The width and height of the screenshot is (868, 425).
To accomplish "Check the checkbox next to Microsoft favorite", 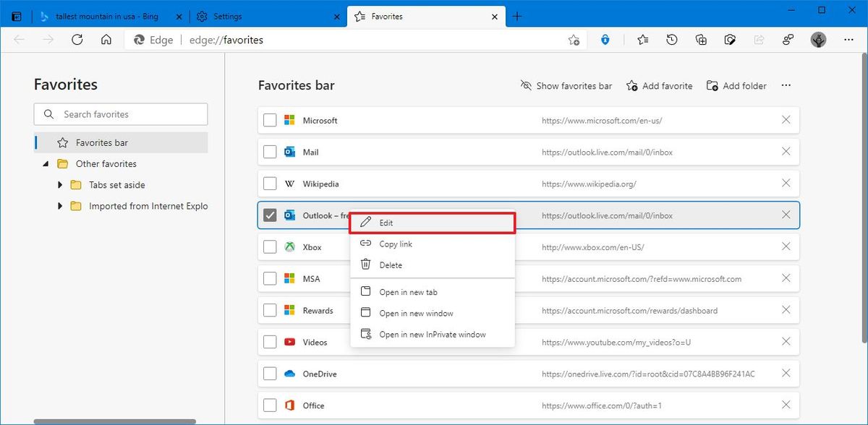I will click(x=270, y=120).
